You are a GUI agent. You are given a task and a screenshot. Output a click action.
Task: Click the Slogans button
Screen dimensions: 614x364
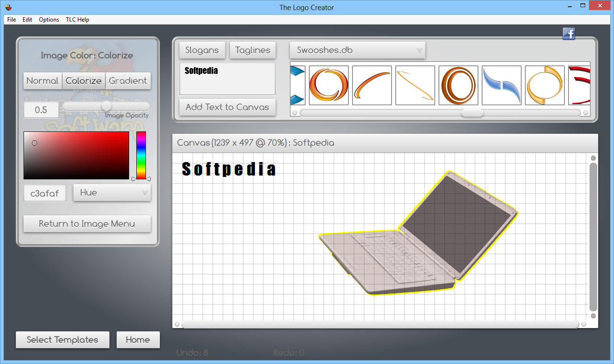[x=202, y=50]
